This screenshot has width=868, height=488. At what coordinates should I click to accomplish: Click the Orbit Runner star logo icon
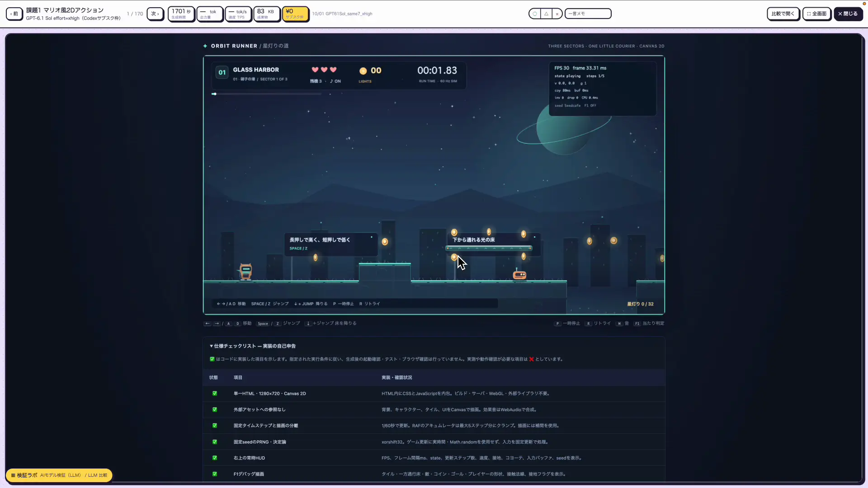[205, 46]
